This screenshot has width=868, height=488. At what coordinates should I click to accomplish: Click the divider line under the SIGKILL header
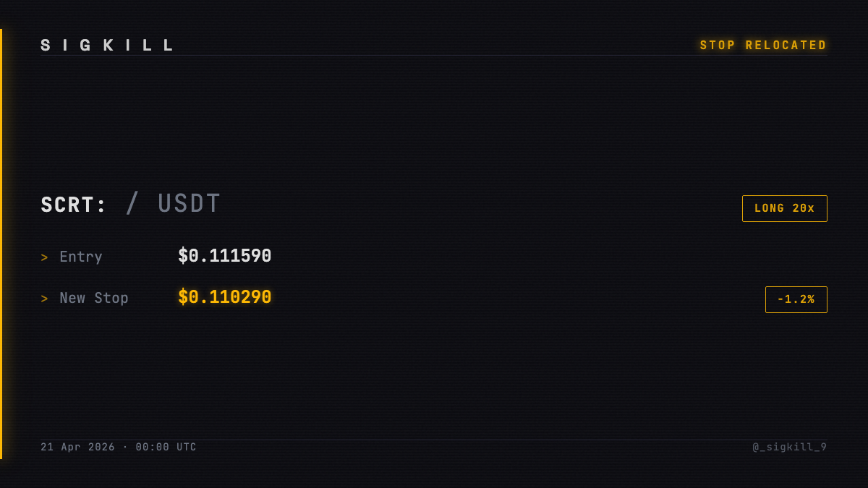434,56
